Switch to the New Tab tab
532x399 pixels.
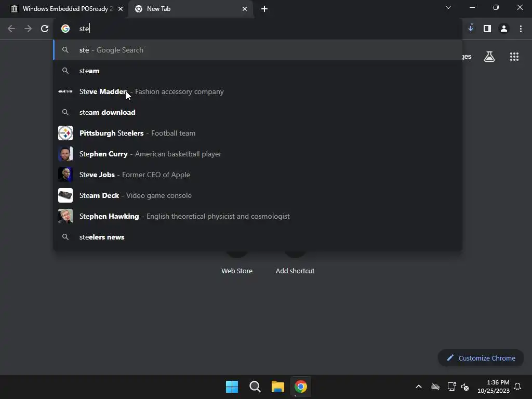tap(190, 9)
